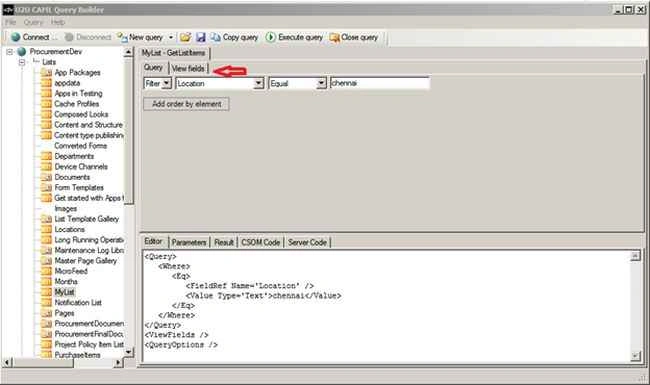The width and height of the screenshot is (650, 385).
Task: Click the save floppy disk icon
Action: click(x=201, y=37)
